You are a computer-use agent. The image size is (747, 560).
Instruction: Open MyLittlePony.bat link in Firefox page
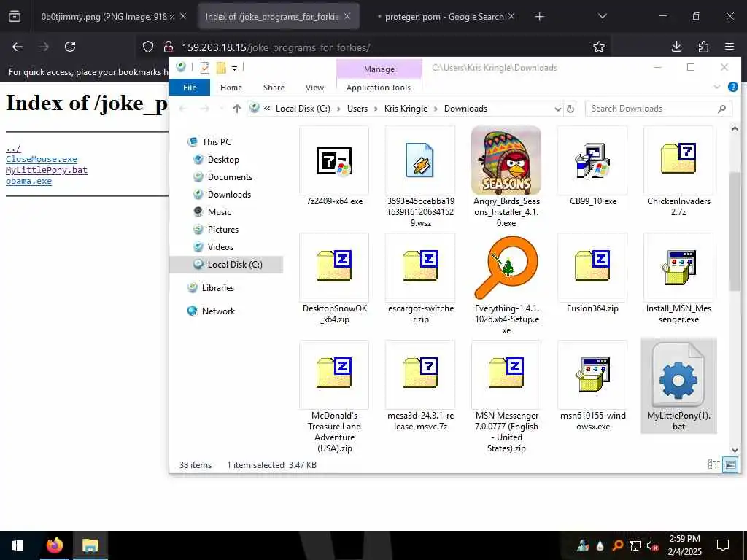pos(47,170)
